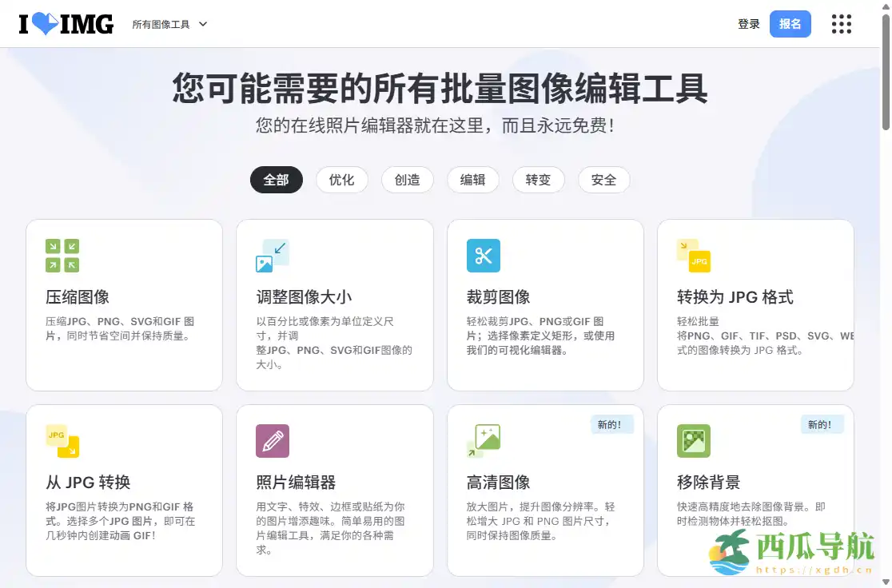
Task: Open the 移除背景 background removal icon
Action: pos(693,440)
